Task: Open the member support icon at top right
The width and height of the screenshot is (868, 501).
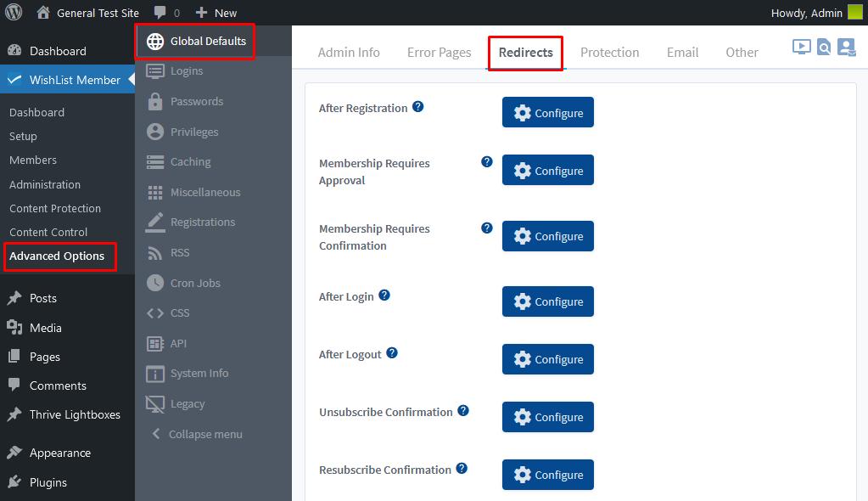Action: pos(847,47)
